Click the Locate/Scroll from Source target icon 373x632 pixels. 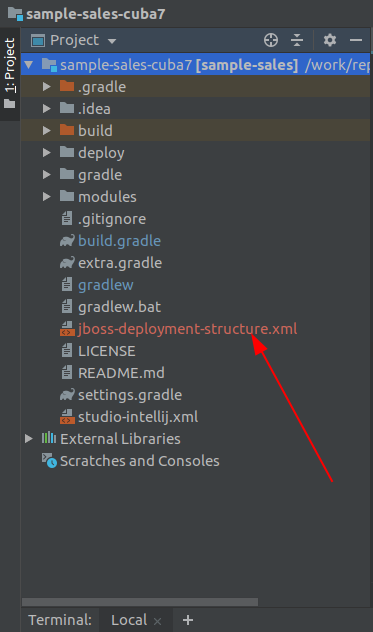coord(271,40)
